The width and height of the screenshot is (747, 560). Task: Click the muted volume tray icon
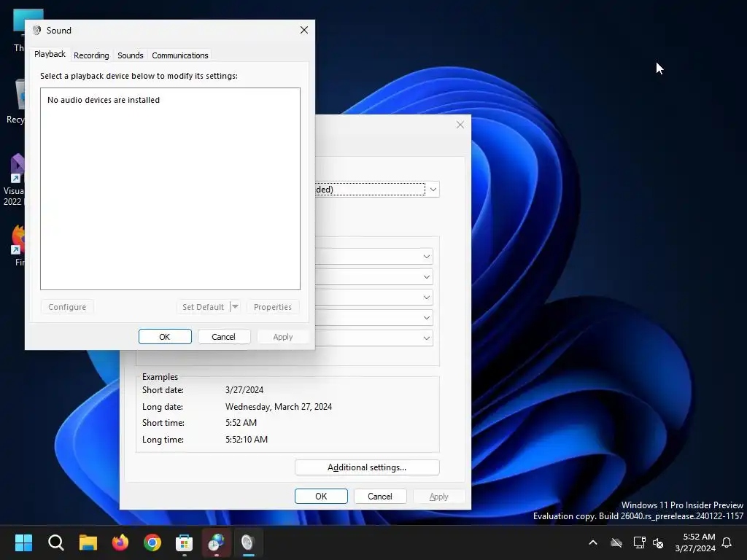point(658,542)
